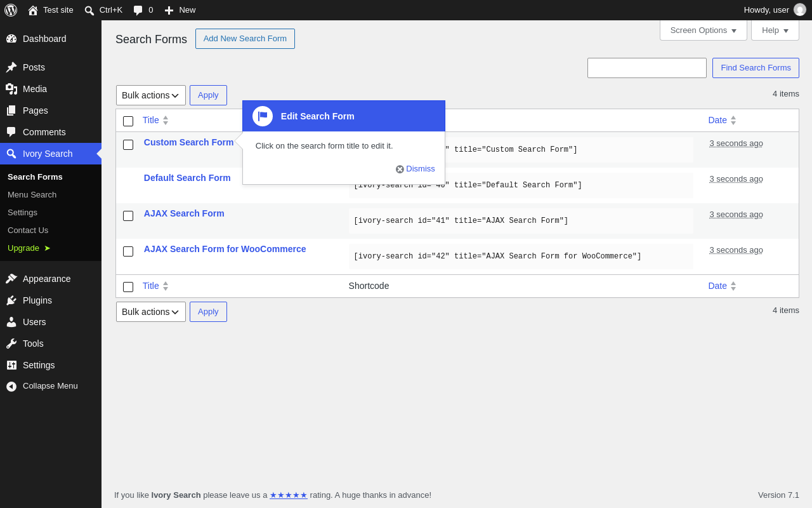Click the Dismiss X circle icon
Image resolution: width=812 pixels, height=508 pixels.
click(x=400, y=170)
